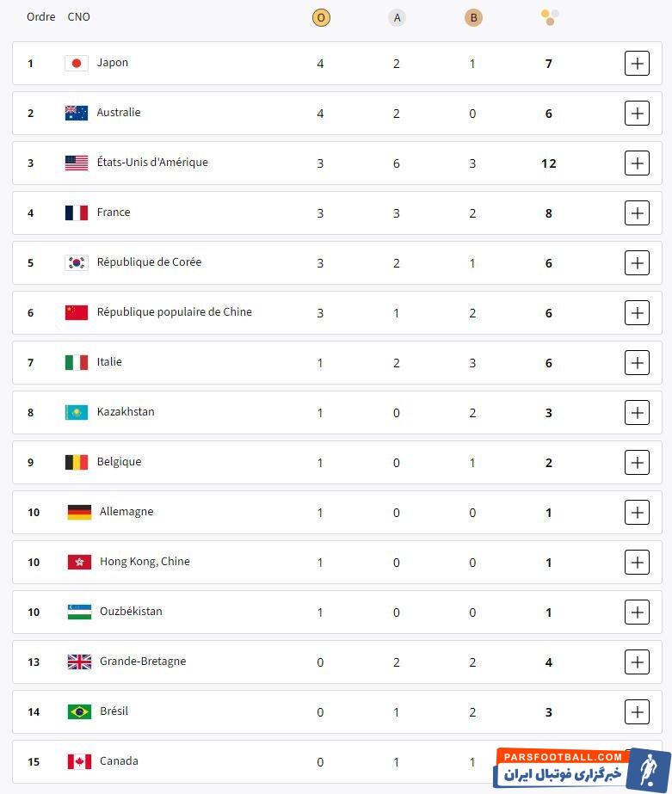The image size is (672, 794).
Task: Expand Grande-Bretagne medal breakdown
Action: click(x=637, y=662)
